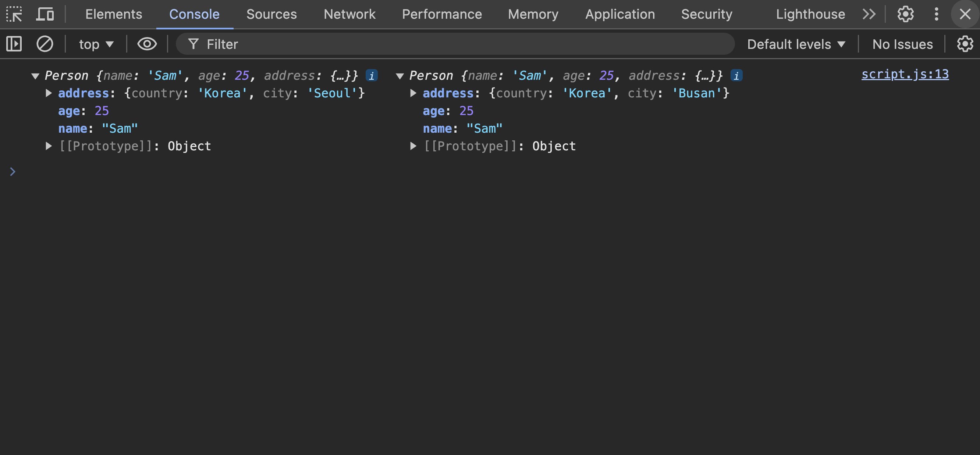Switch to the Elements tab
Image resolution: width=980 pixels, height=455 pixels.
113,14
